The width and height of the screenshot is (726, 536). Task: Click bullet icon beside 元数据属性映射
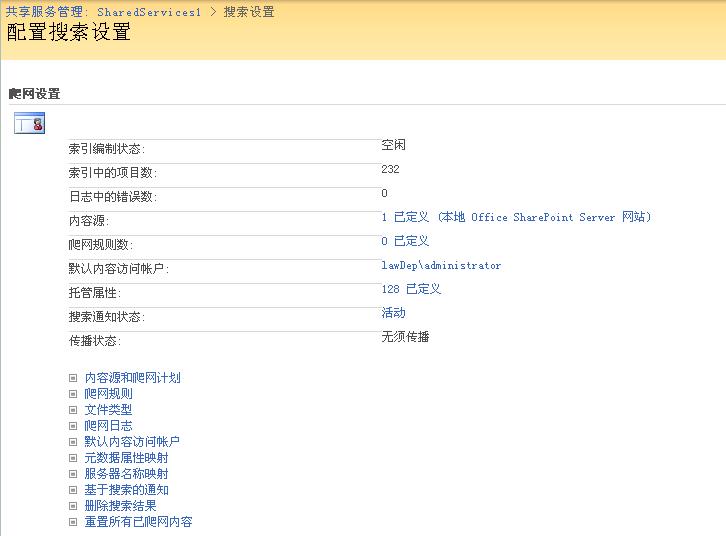(x=73, y=458)
